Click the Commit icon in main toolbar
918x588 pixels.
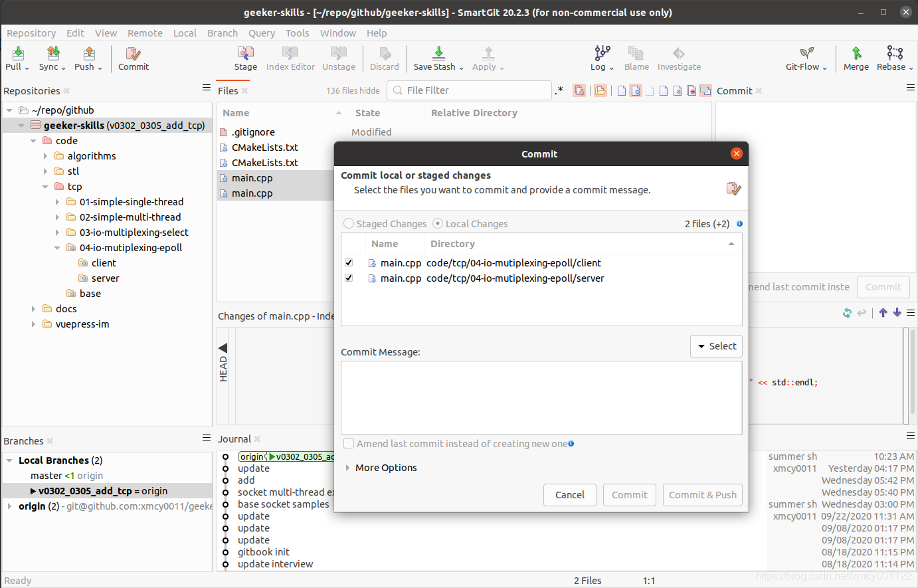134,53
